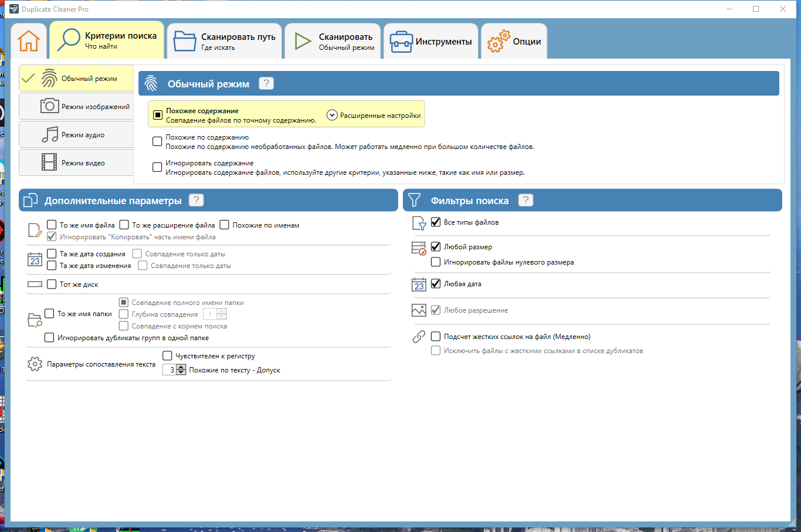The image size is (801, 532).
Task: Click the Duplicate Cleaner Pro title bar icon
Action: tap(14, 9)
